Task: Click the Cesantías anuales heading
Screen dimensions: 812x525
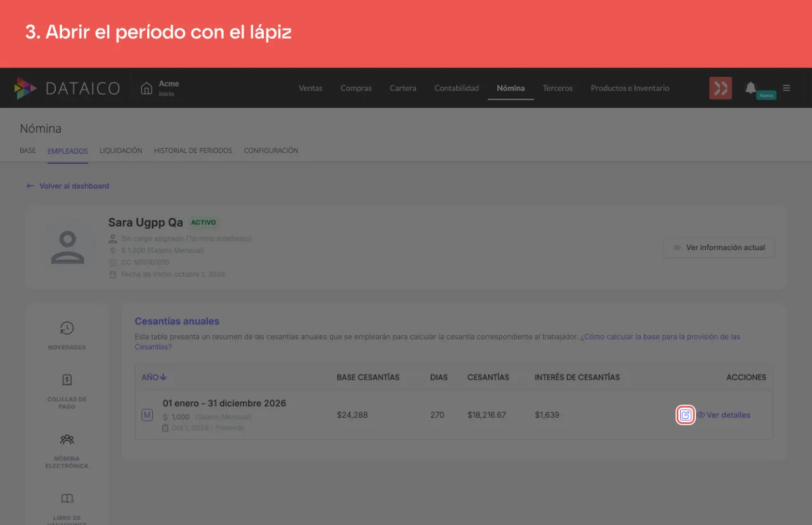Action: pyautogui.click(x=177, y=321)
